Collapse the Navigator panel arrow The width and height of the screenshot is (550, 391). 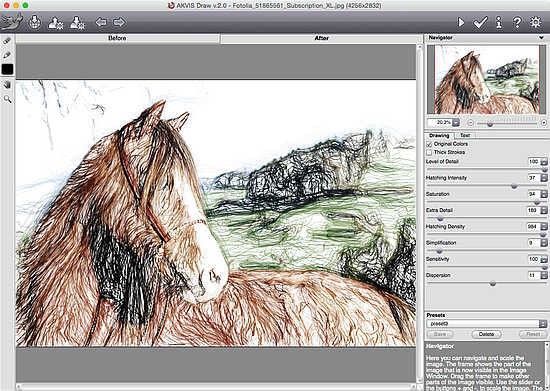point(542,38)
